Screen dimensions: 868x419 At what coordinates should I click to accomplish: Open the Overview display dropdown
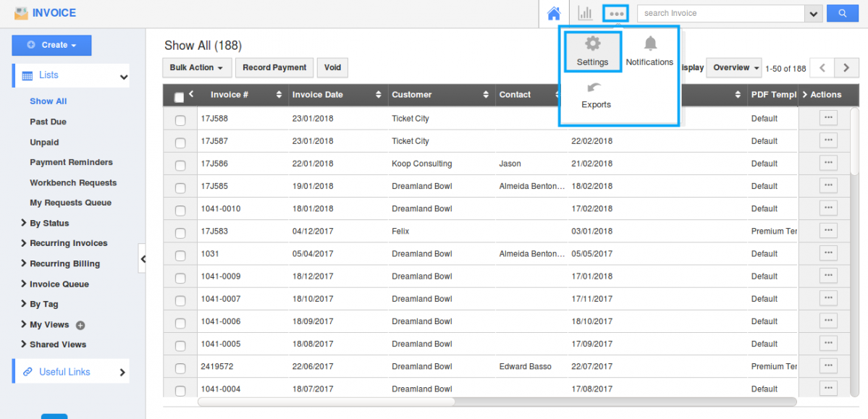[734, 67]
